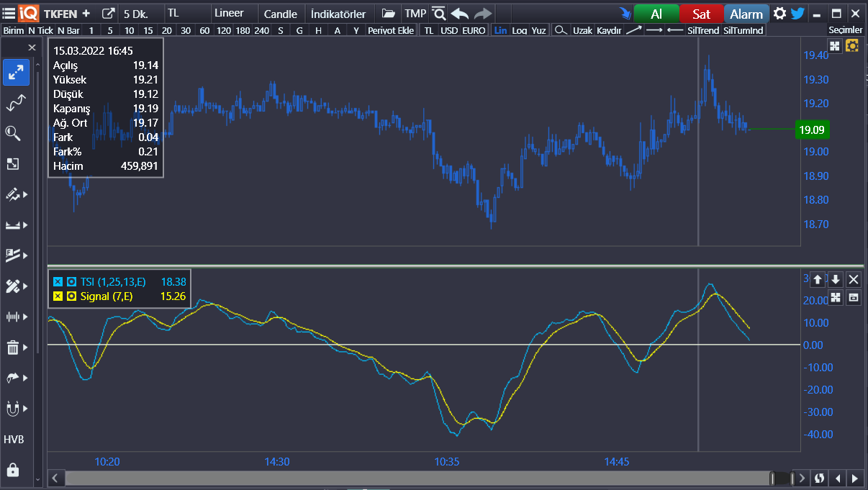Click the Twitter bird icon
Screen dimensions: 868x490
pyautogui.click(x=797, y=14)
